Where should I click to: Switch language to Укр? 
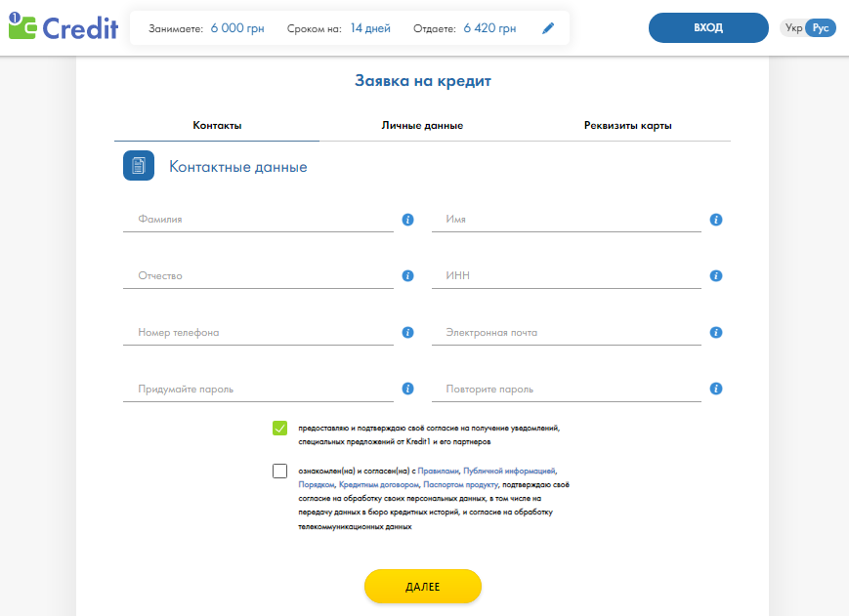coord(793,27)
